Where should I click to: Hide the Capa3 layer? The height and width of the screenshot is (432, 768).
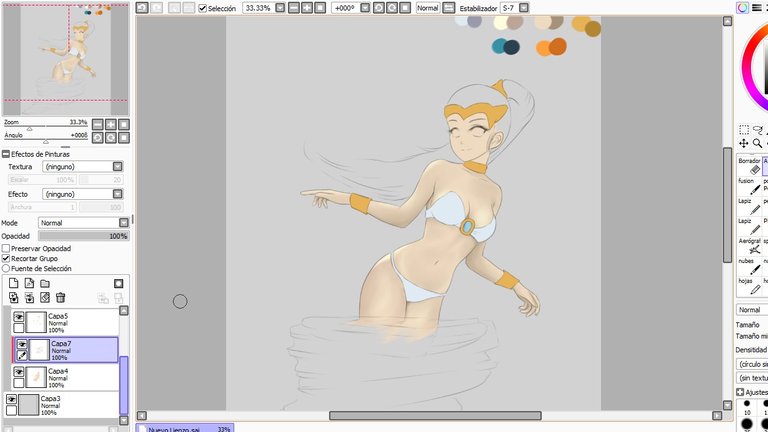point(11,399)
